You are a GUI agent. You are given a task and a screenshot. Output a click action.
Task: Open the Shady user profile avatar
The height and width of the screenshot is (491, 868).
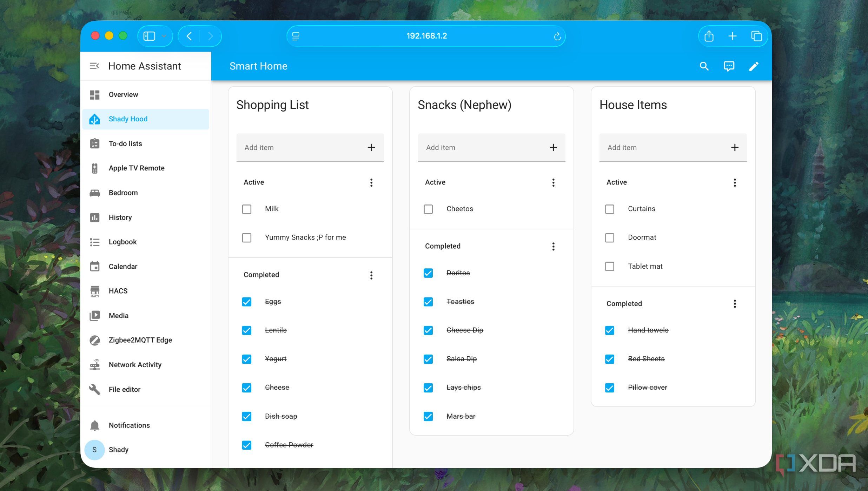point(94,450)
